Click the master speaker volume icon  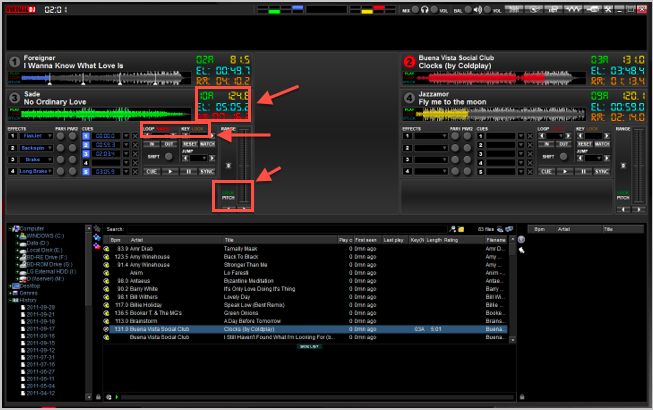point(477,10)
